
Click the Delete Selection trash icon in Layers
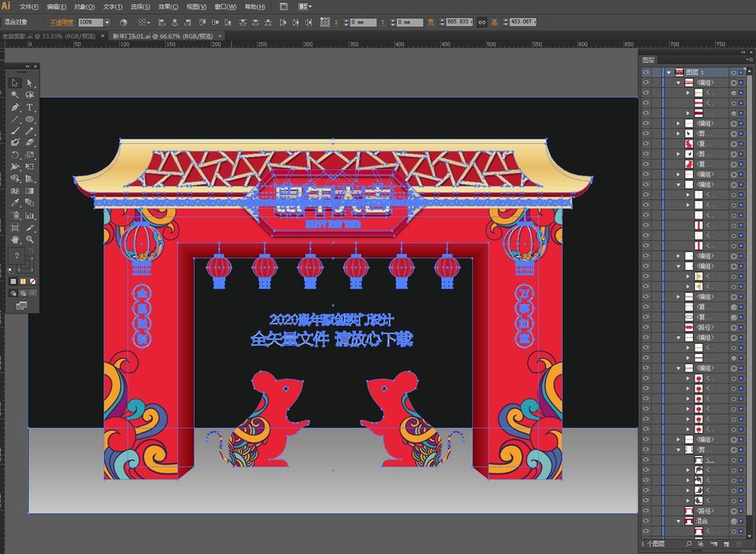coord(738,544)
